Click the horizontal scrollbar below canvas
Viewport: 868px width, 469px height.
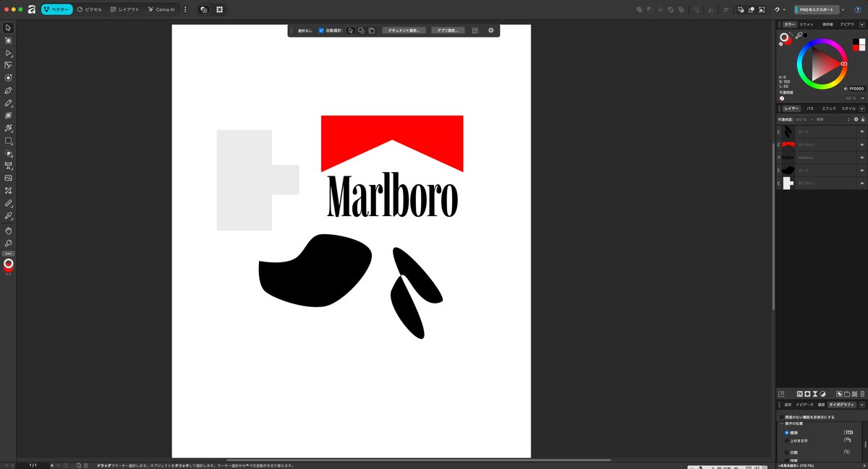click(418, 460)
